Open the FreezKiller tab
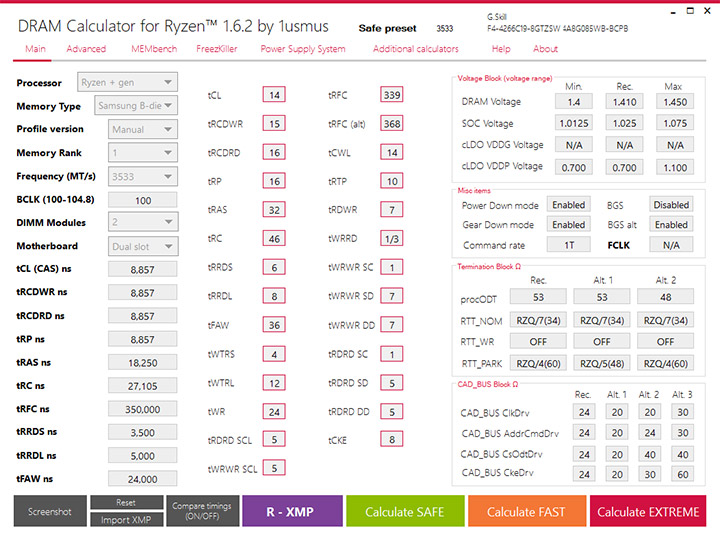Image resolution: width=720 pixels, height=541 pixels. pyautogui.click(x=217, y=49)
